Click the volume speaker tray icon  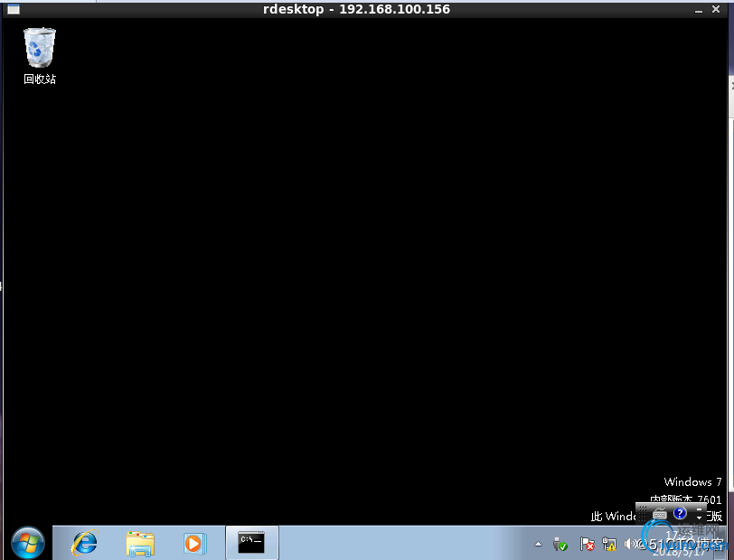(x=629, y=544)
